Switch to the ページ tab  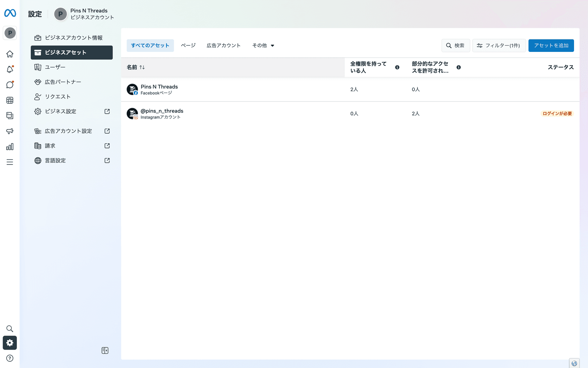tap(188, 46)
